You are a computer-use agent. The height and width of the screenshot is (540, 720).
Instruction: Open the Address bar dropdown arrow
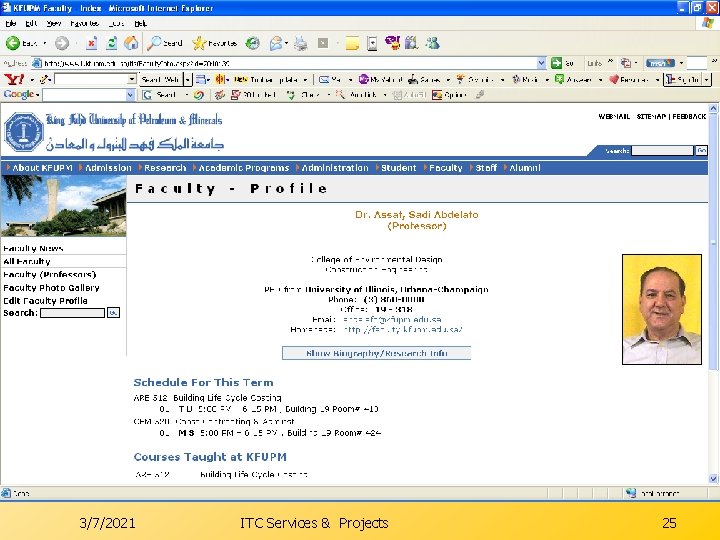point(541,63)
